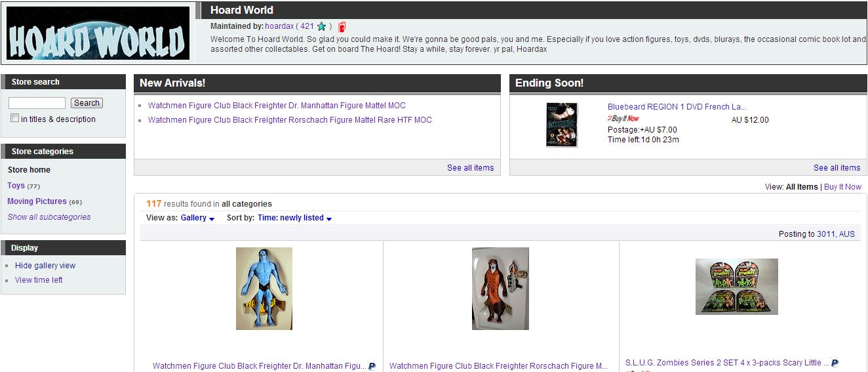Viewport: 868px width, 372px height.
Task: Click the Hoard World store logo
Action: pos(98,33)
